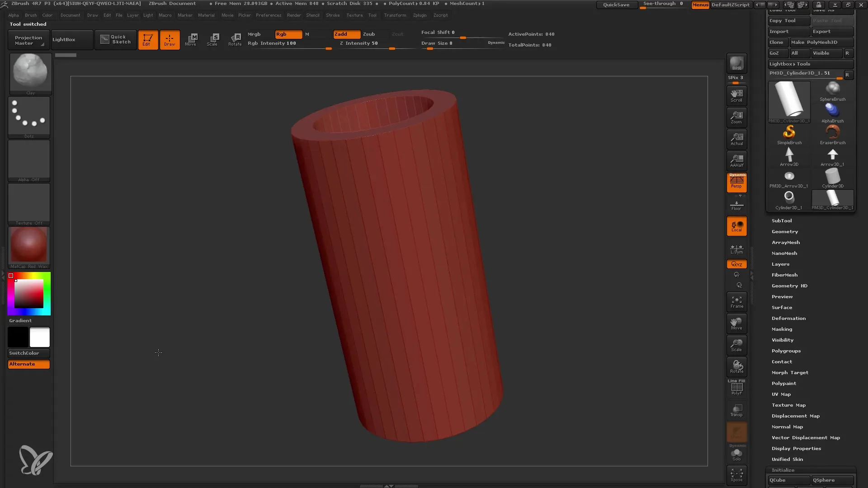Select the Scale tool in toolbar
This screenshot has width=868, height=488.
pos(213,39)
